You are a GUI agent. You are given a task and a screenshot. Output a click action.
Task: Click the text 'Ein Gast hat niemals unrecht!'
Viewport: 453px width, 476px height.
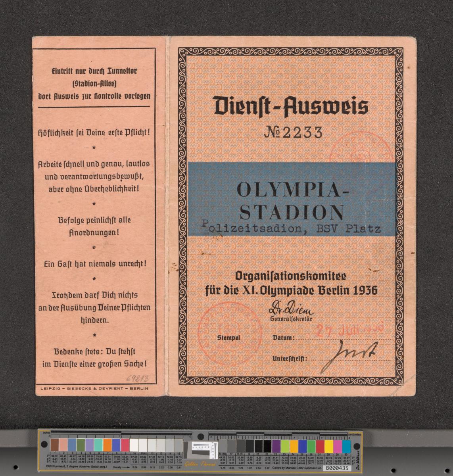tap(94, 263)
